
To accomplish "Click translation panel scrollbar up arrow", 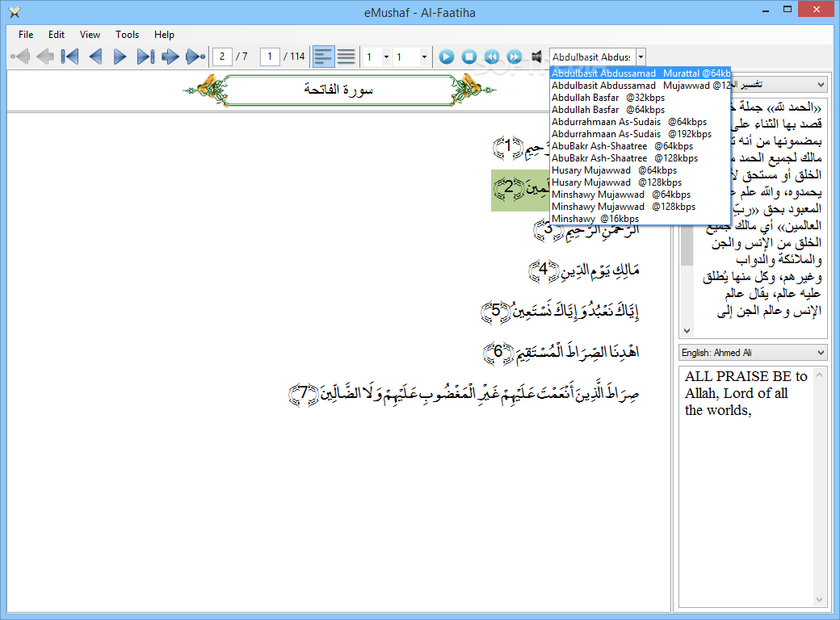I will tap(819, 375).
